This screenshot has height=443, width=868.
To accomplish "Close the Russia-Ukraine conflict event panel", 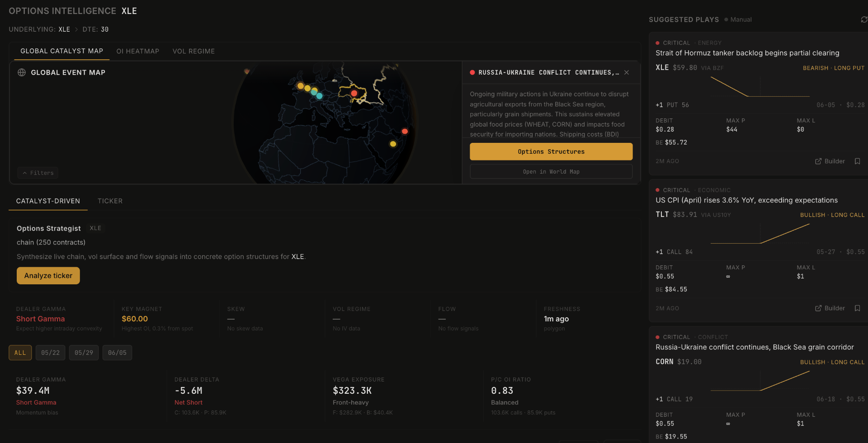I will [x=627, y=72].
